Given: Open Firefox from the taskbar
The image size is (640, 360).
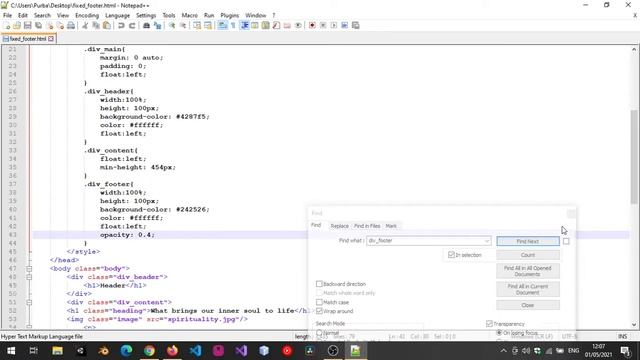Looking at the screenshot, I should pos(172,351).
